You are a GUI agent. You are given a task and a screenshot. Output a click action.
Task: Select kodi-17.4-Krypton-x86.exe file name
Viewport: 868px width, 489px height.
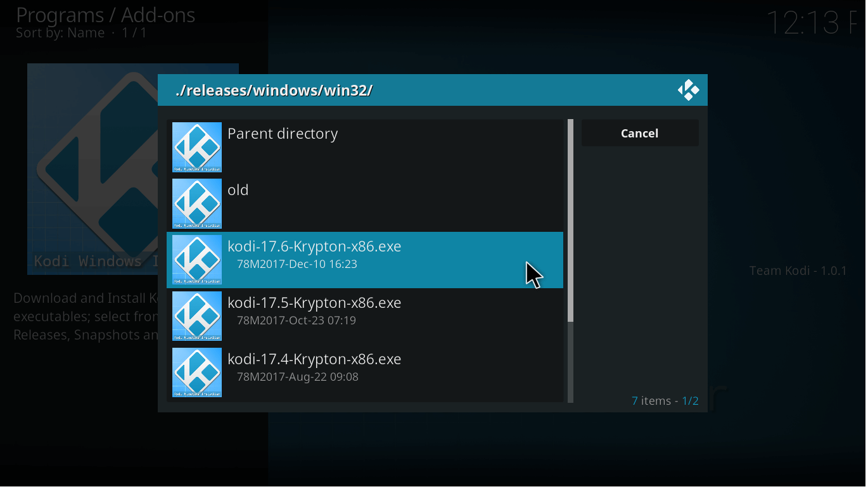tap(314, 359)
